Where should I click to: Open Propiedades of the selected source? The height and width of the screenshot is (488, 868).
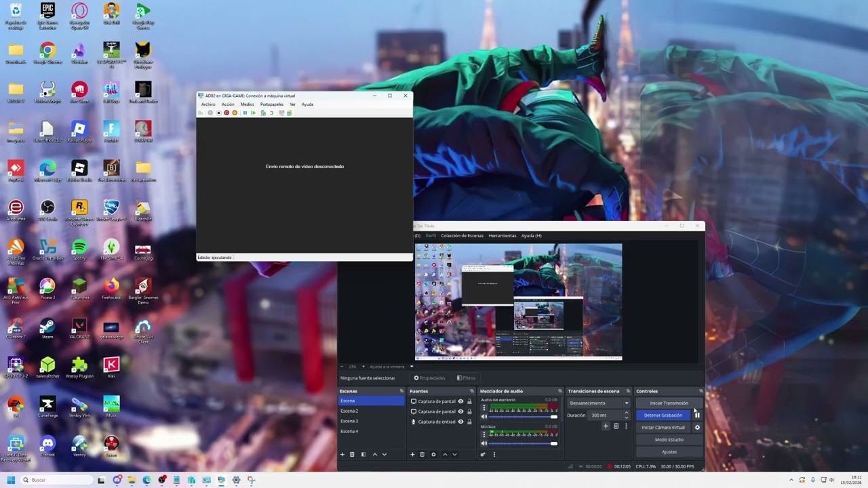[x=429, y=378]
